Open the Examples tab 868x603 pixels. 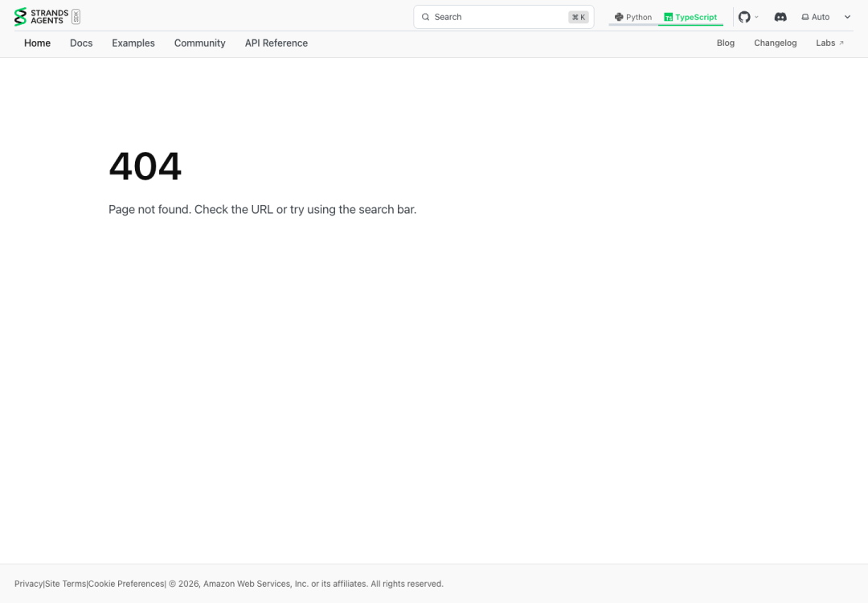tap(133, 43)
